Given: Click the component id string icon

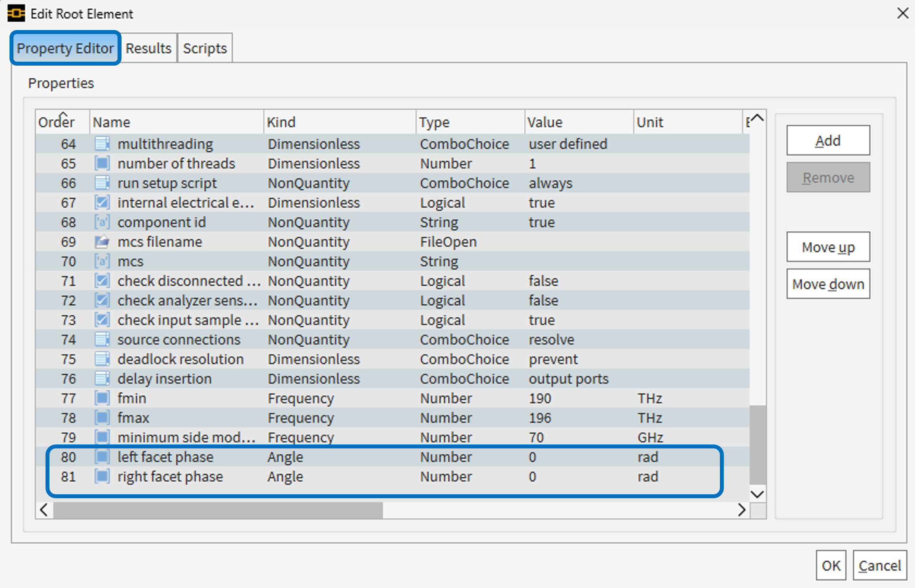Looking at the screenshot, I should click(x=102, y=222).
